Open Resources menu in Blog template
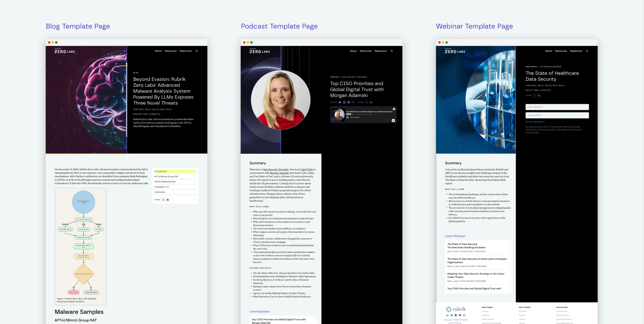 tap(171, 51)
